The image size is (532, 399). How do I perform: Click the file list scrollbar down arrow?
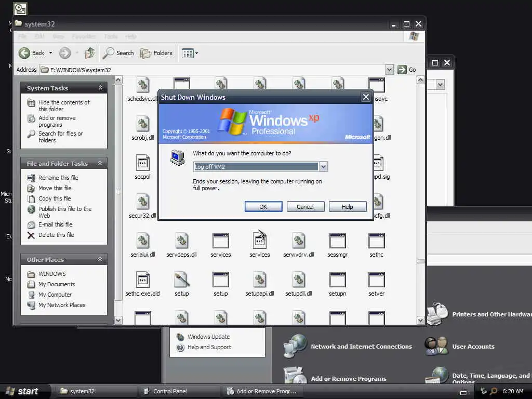420,320
